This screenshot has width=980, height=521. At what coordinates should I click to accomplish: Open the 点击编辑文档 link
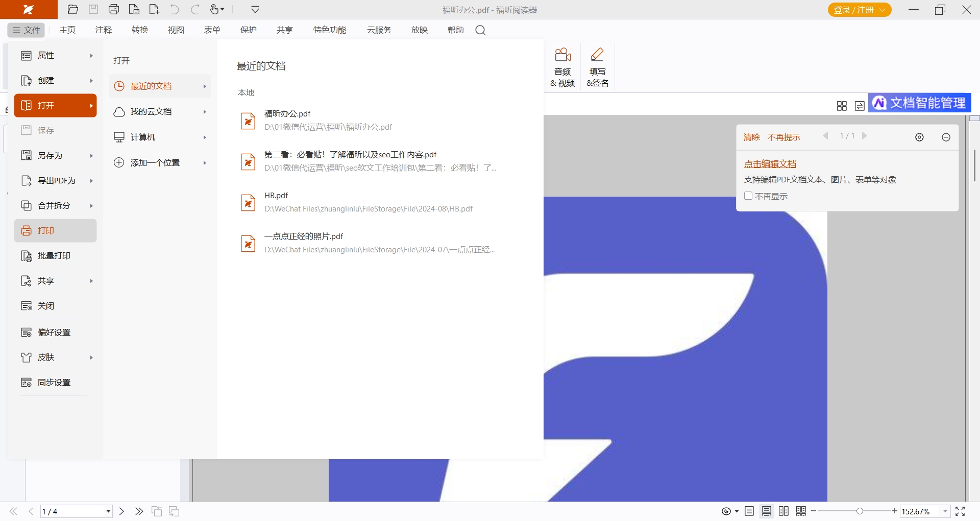click(770, 164)
